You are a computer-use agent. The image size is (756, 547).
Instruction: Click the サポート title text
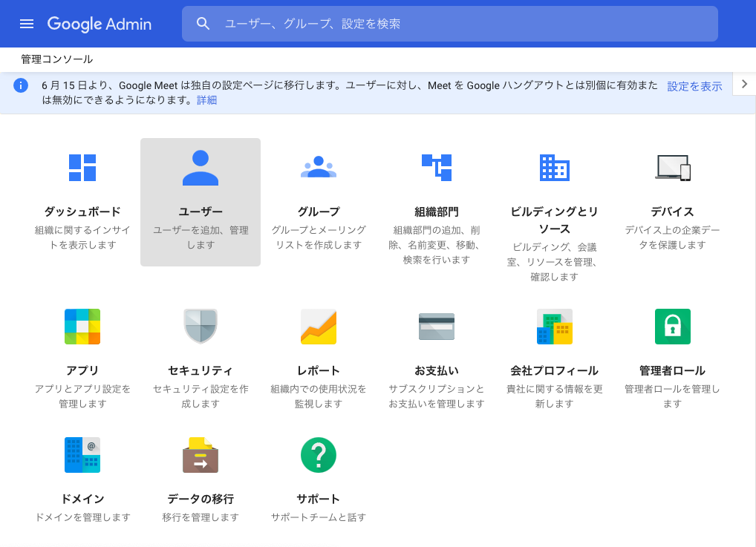pyautogui.click(x=318, y=499)
